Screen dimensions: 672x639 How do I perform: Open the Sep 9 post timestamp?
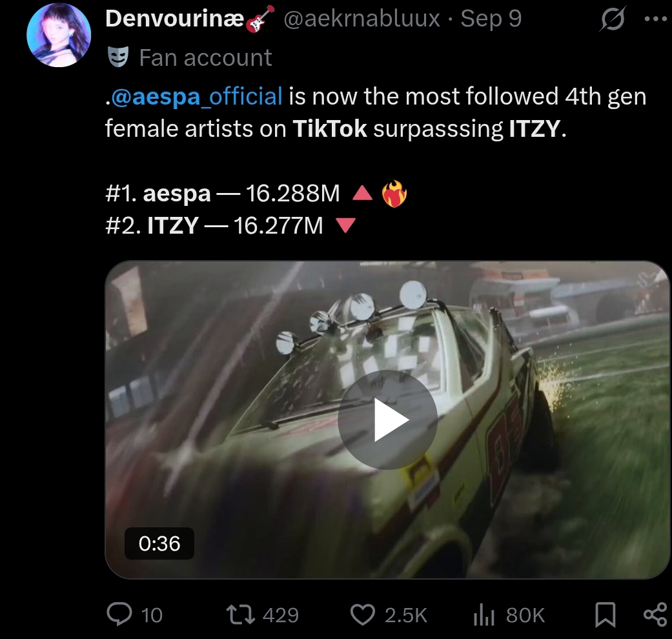[x=491, y=19]
